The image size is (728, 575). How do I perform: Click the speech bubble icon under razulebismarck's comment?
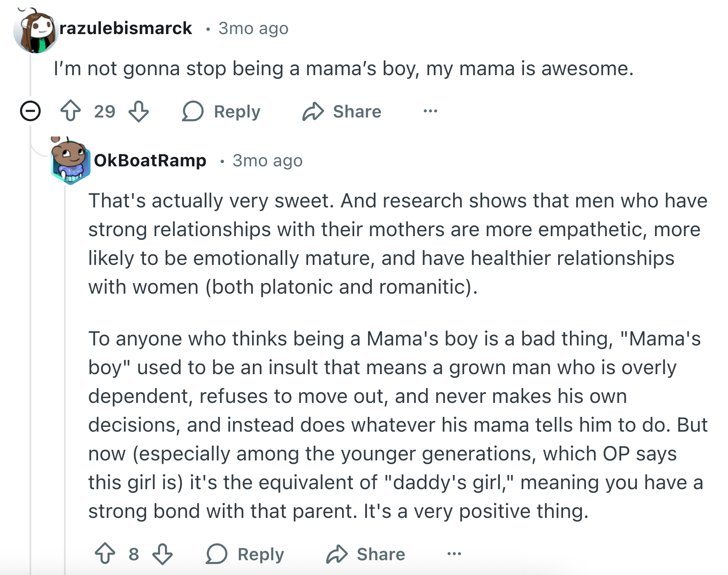tap(192, 111)
